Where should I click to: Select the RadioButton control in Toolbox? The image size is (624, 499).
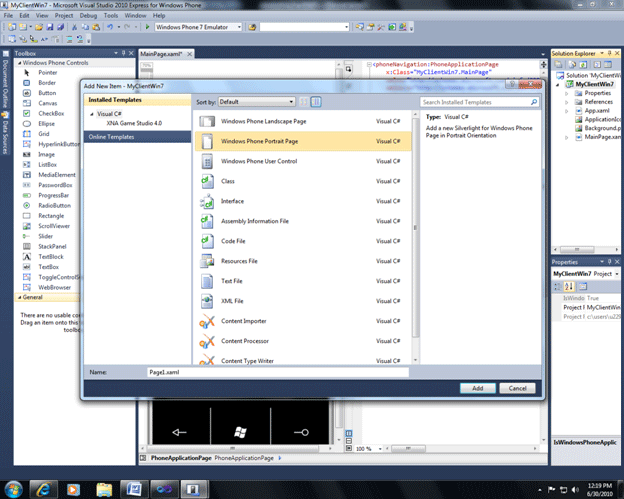click(x=55, y=206)
